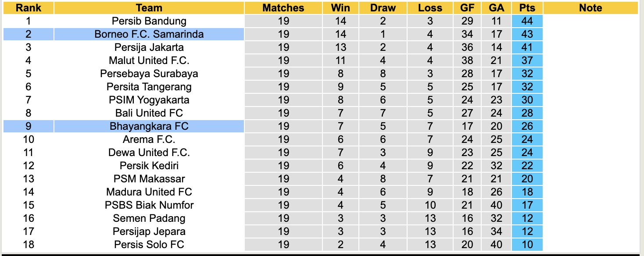Click the Loss column header
The image size is (644, 256).
point(430,8)
